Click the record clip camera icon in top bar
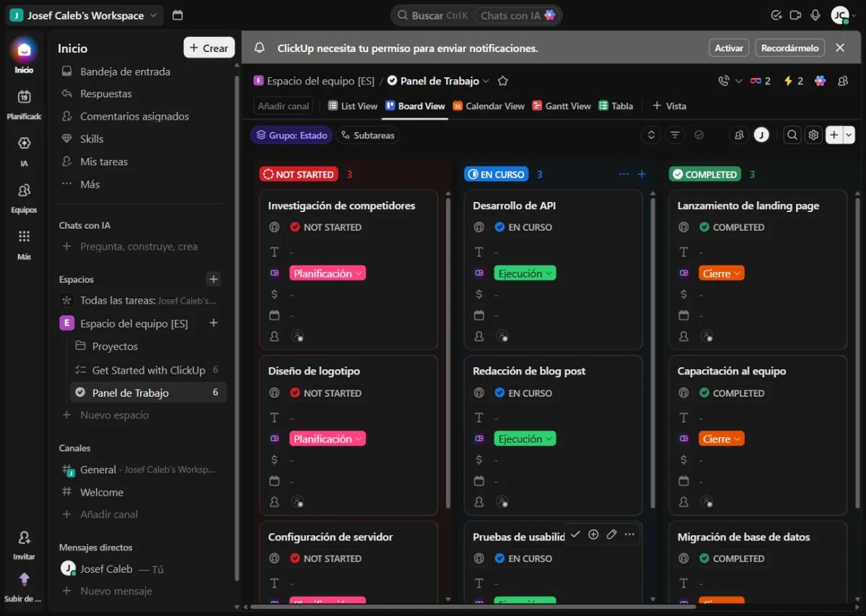866x616 pixels. click(x=796, y=15)
